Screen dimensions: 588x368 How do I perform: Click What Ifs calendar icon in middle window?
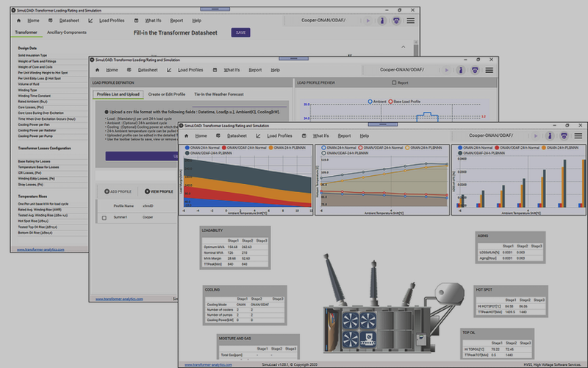(215, 70)
